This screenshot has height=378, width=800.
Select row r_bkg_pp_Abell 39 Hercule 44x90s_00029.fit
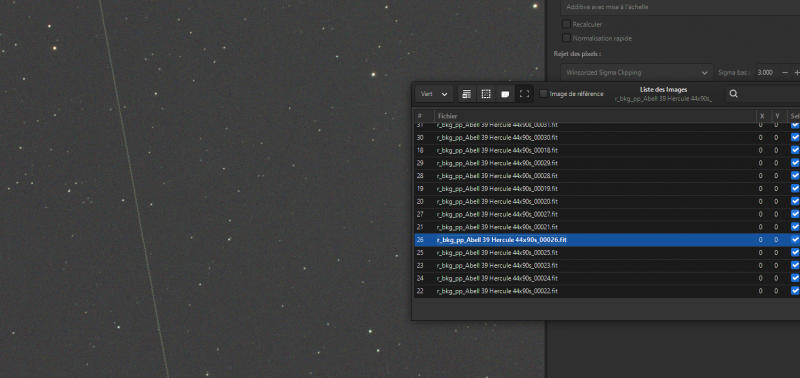point(607,163)
